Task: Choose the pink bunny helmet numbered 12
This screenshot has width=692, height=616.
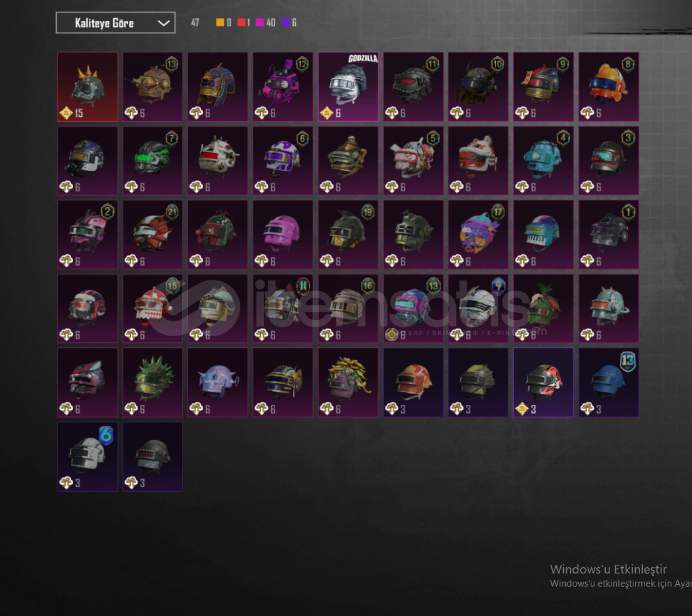Action: tap(283, 87)
